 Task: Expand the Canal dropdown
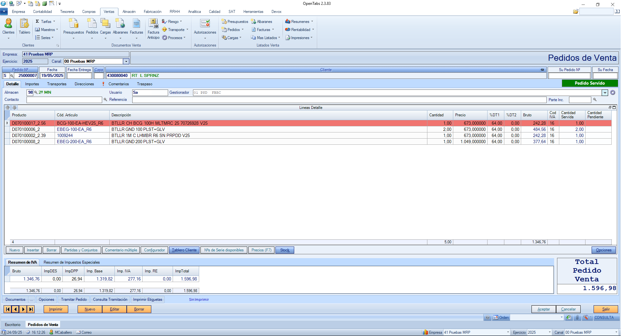[x=126, y=61]
